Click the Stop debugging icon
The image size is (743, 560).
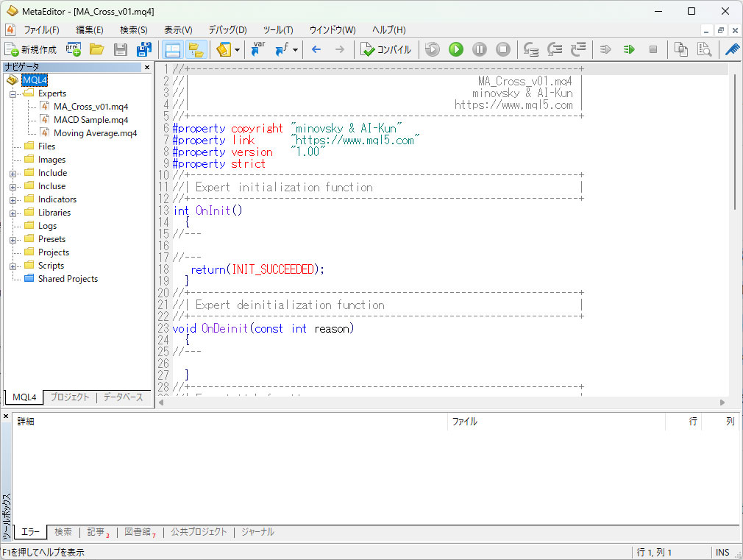click(503, 49)
